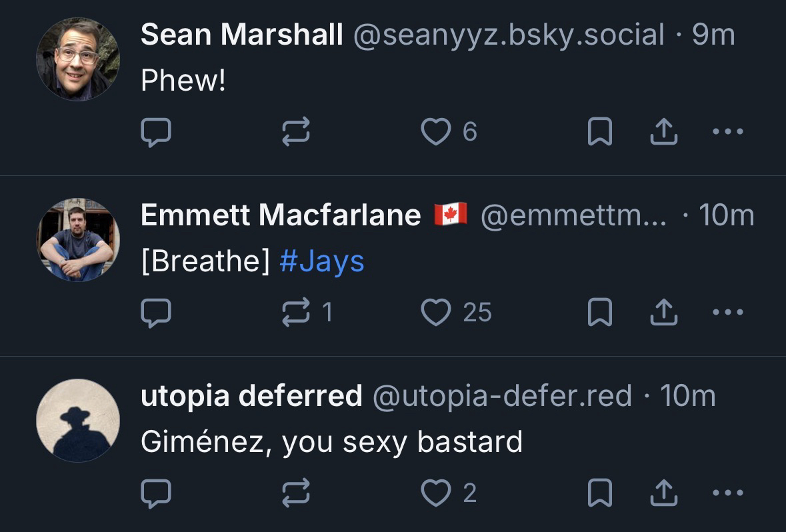Open more options on Emmett Macfarlane's post

coord(727,312)
